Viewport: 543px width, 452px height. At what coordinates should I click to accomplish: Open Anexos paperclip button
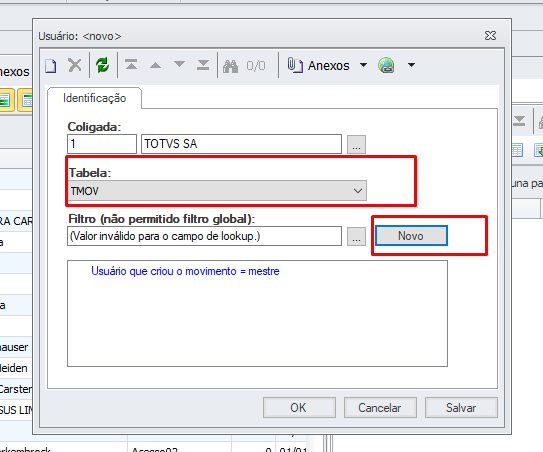point(318,65)
